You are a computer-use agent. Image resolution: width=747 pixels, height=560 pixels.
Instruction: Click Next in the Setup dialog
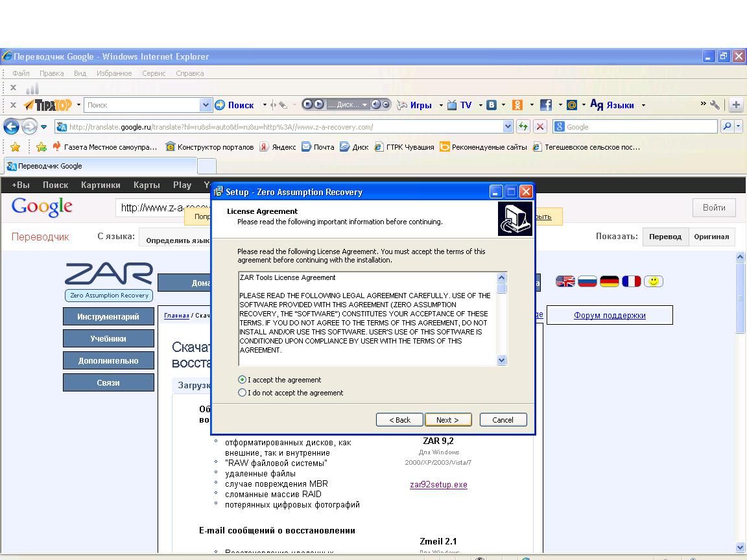pos(448,419)
